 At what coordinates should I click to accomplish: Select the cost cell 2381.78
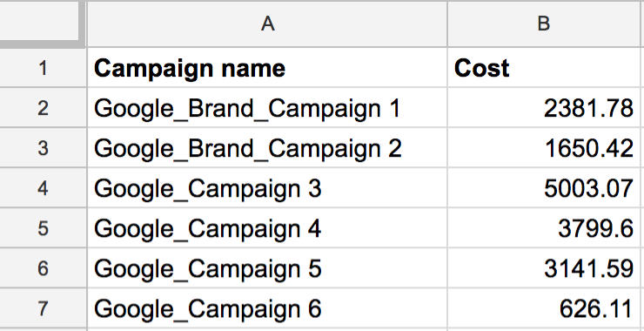(x=544, y=108)
